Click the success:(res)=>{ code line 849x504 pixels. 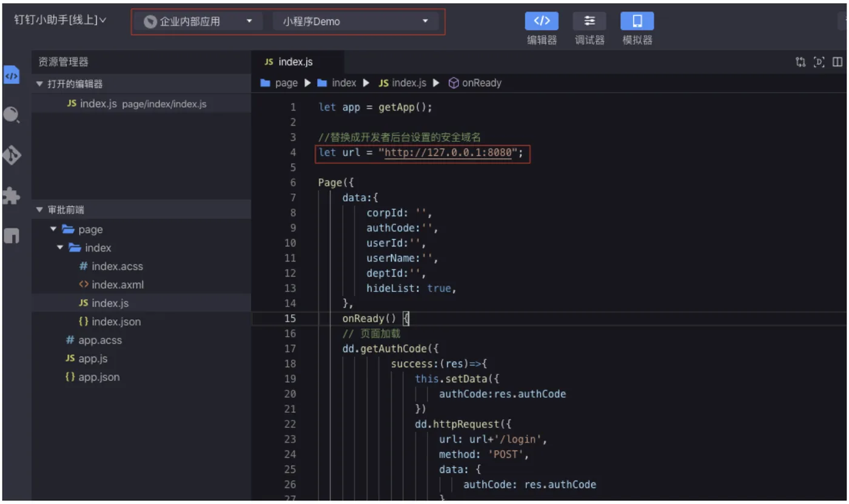click(x=439, y=364)
